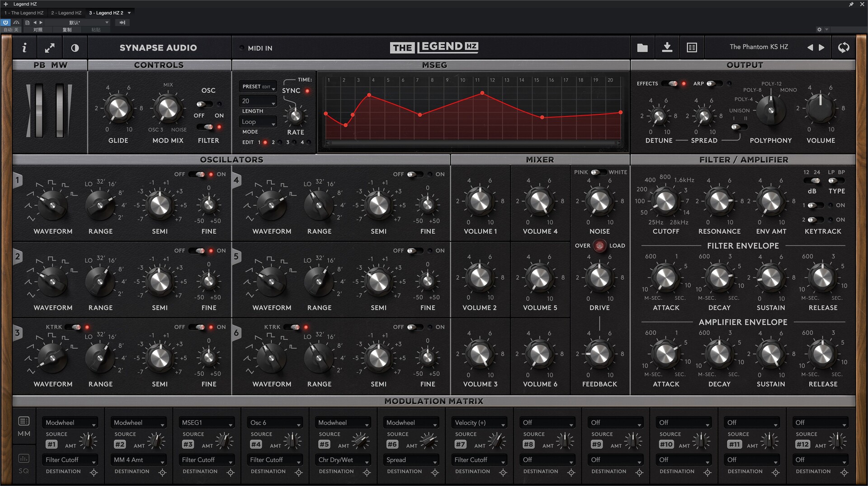The image size is (868, 486).
Task: Click destination target icon of slot #6
Action: tap(435, 472)
